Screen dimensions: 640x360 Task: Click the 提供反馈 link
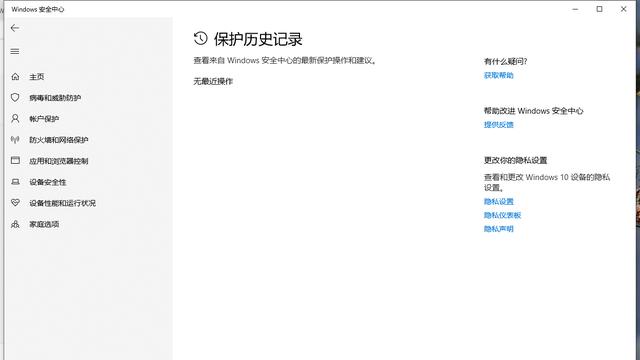(x=498, y=125)
